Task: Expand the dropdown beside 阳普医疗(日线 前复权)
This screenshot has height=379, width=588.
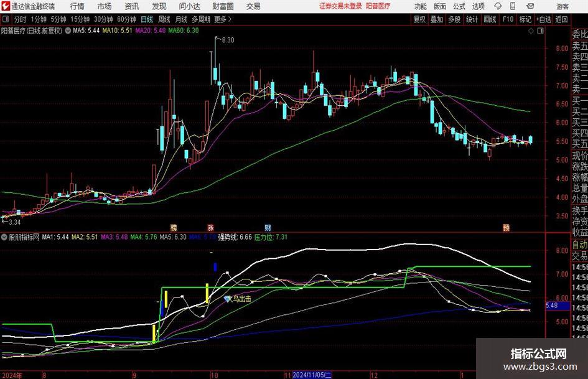Action: click(x=68, y=30)
